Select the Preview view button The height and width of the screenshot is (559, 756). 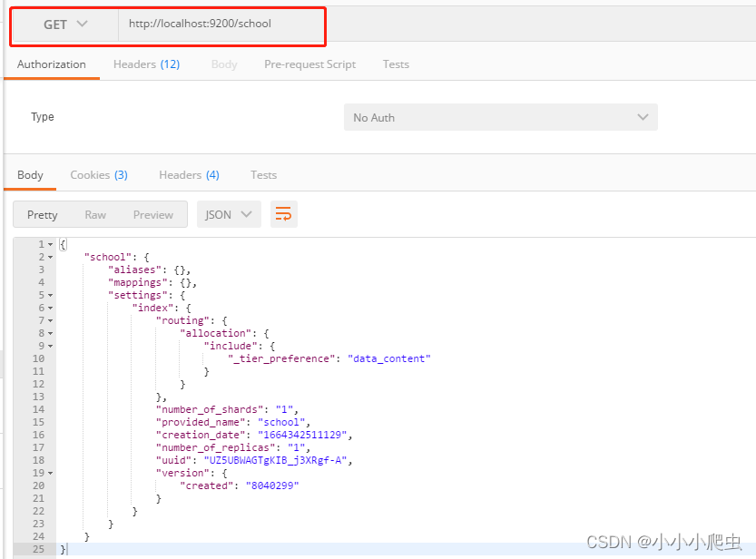152,215
